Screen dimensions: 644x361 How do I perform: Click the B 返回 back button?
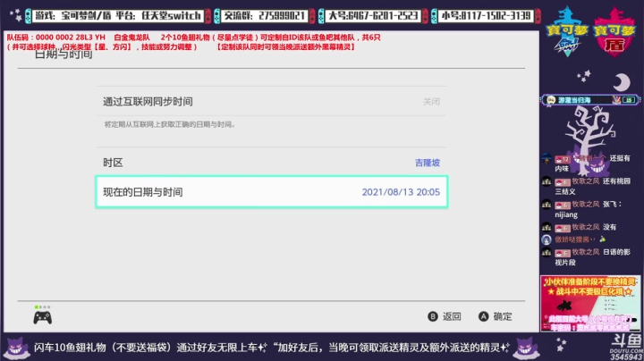[x=445, y=316]
